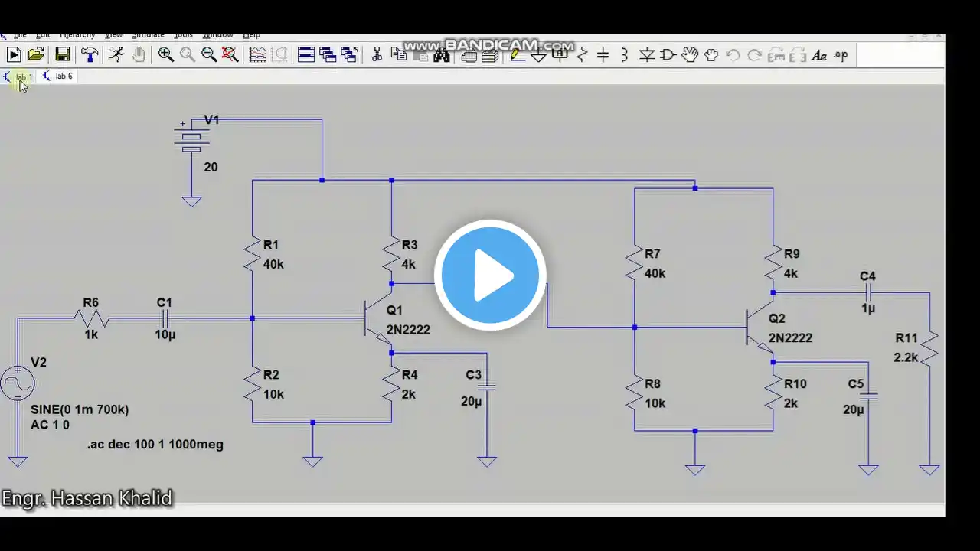Viewport: 980px width, 551px height.
Task: Switch to the lab 1 tab
Action: [18, 77]
